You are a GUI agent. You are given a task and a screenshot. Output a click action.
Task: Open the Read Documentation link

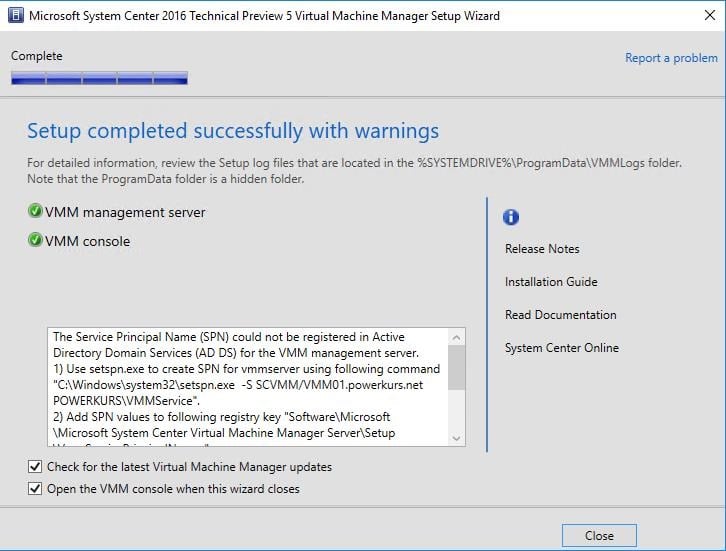tap(561, 315)
